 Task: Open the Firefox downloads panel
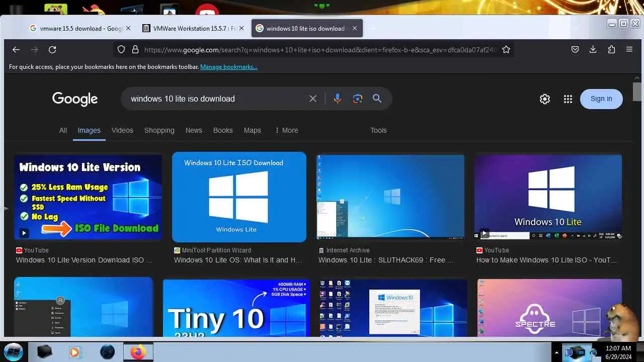click(x=593, y=49)
